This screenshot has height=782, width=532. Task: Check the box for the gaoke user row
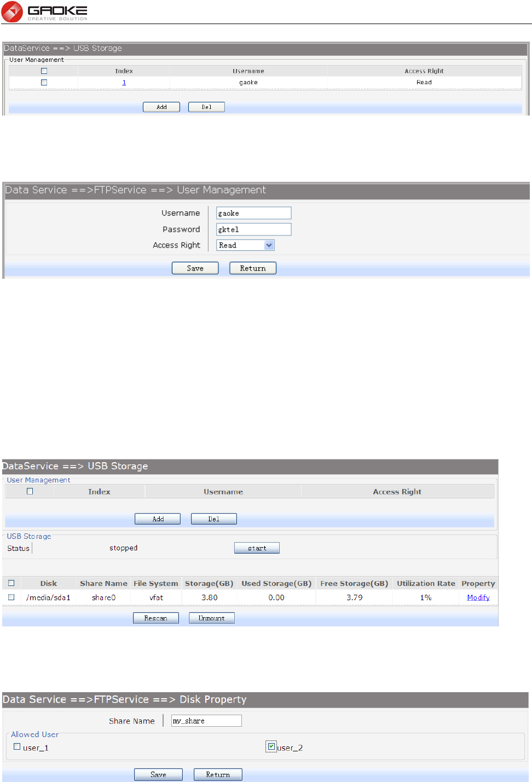44,83
